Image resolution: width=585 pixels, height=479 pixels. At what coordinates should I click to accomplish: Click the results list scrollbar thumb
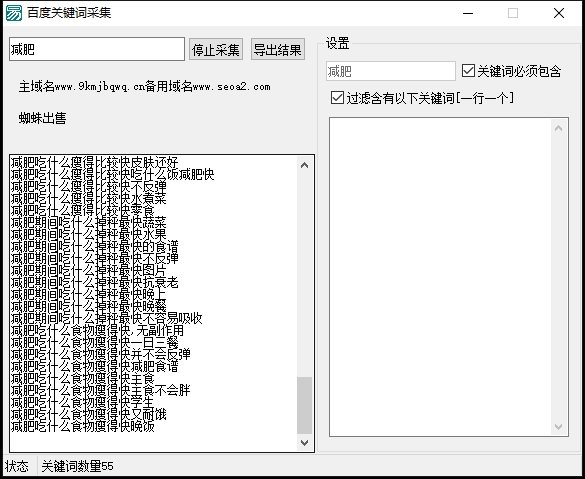(304, 406)
